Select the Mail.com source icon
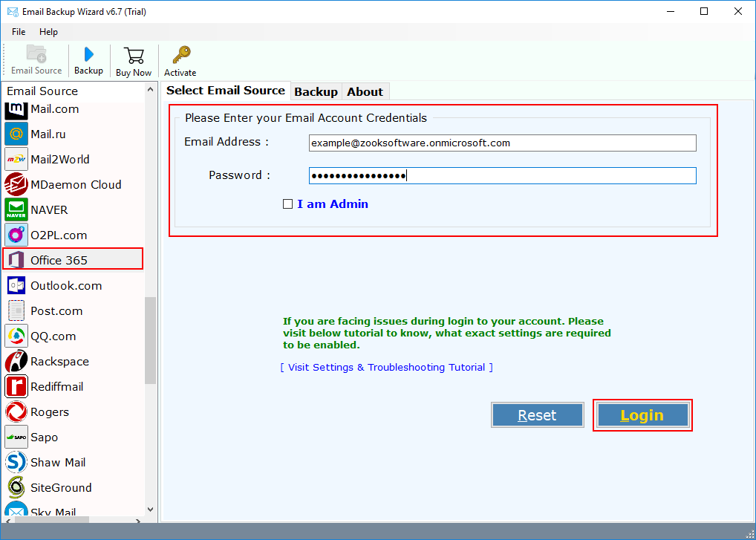Image resolution: width=756 pixels, height=540 pixels. click(x=16, y=109)
